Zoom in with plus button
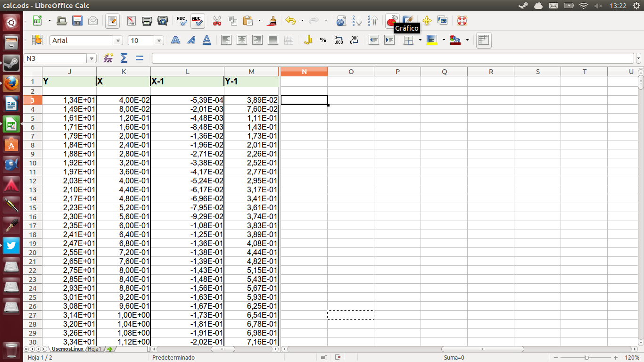Image resolution: width=644 pixels, height=362 pixels. (x=616, y=358)
